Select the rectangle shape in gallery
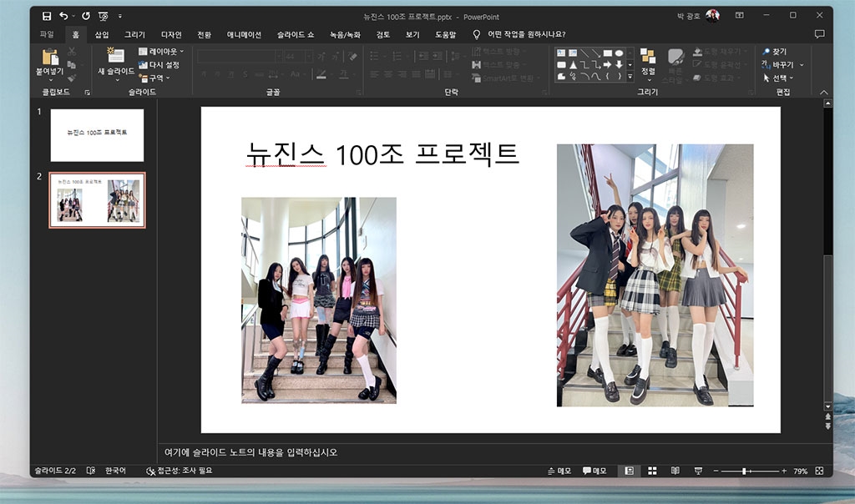Image resolution: width=855 pixels, height=504 pixels. pyautogui.click(x=608, y=53)
